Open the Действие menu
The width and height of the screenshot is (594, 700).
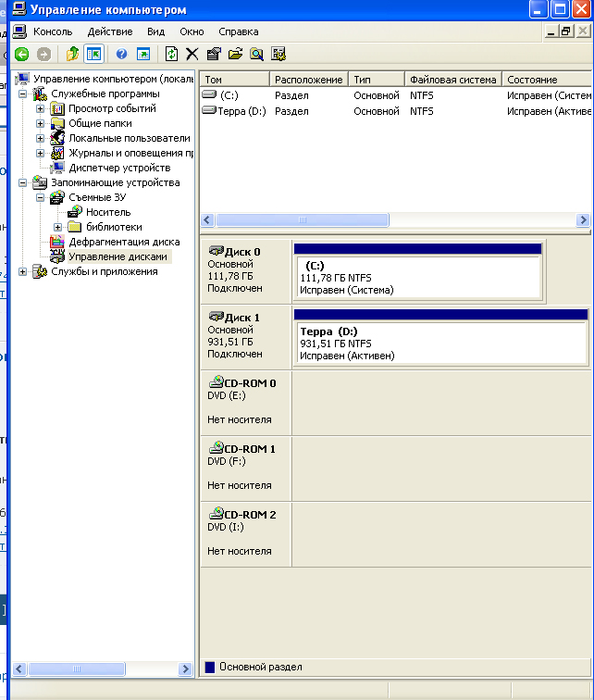pyautogui.click(x=109, y=31)
